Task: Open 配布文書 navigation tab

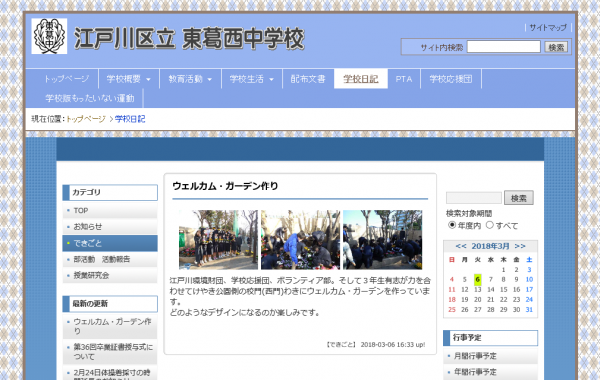Action: pyautogui.click(x=308, y=79)
